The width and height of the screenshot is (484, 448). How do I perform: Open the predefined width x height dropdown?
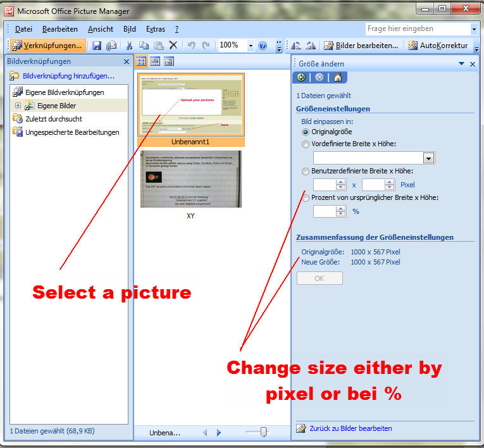[x=428, y=158]
